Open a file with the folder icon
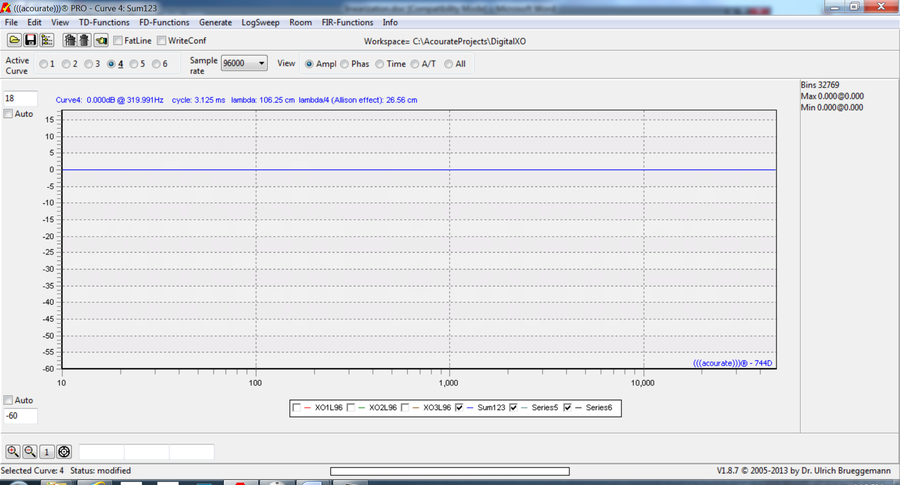Image resolution: width=900 pixels, height=485 pixels. coord(14,40)
